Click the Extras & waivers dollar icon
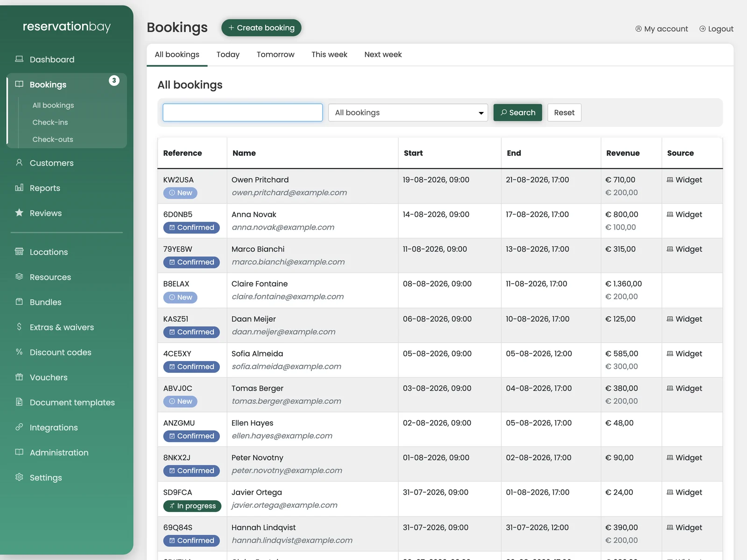This screenshot has width=747, height=560. pos(19,327)
